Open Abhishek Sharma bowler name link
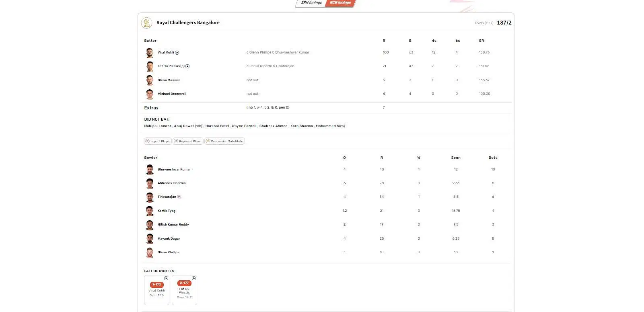 pyautogui.click(x=172, y=183)
